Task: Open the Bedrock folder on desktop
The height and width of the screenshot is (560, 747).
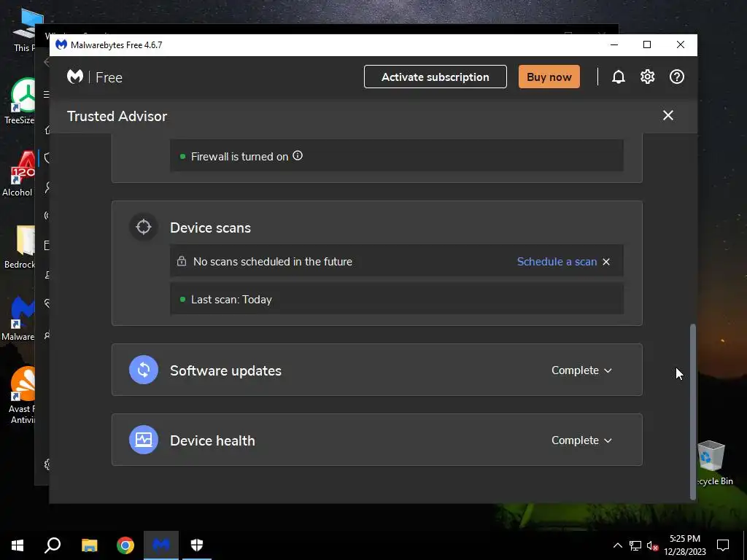Action: (20, 246)
